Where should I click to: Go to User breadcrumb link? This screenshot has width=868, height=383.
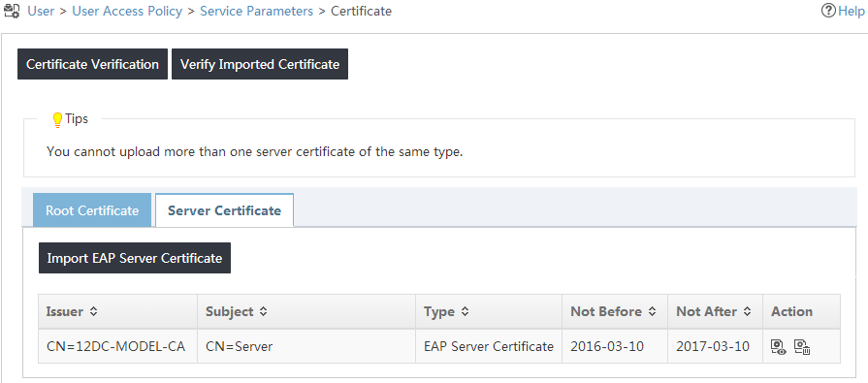pyautogui.click(x=41, y=11)
